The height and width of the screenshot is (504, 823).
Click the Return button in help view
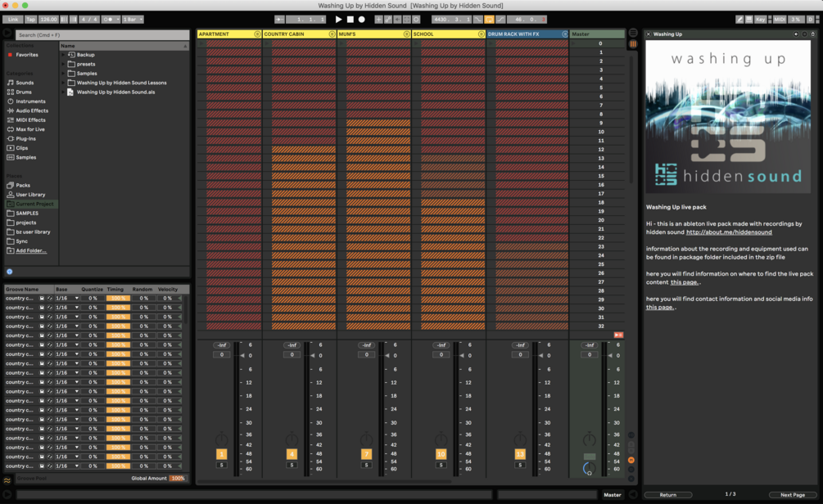click(667, 494)
